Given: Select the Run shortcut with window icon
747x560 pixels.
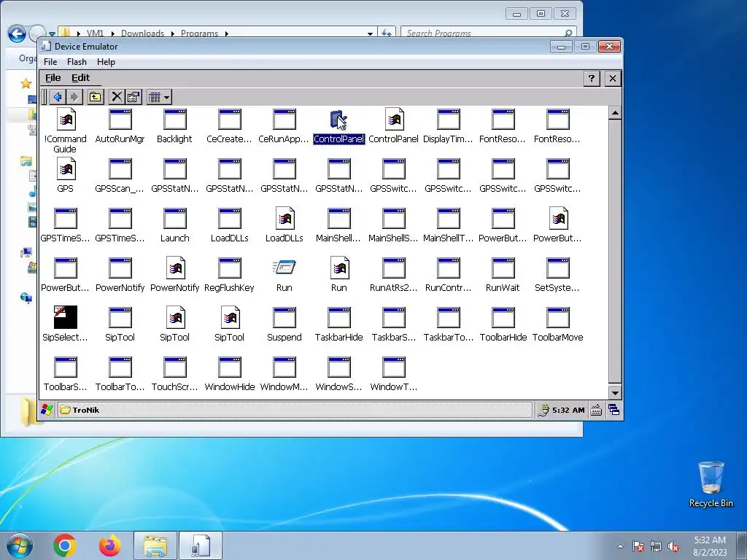Looking at the screenshot, I should 285,268.
